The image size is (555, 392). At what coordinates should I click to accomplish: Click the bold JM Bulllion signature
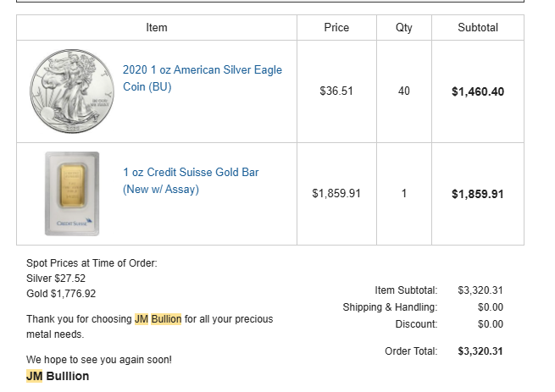58,376
